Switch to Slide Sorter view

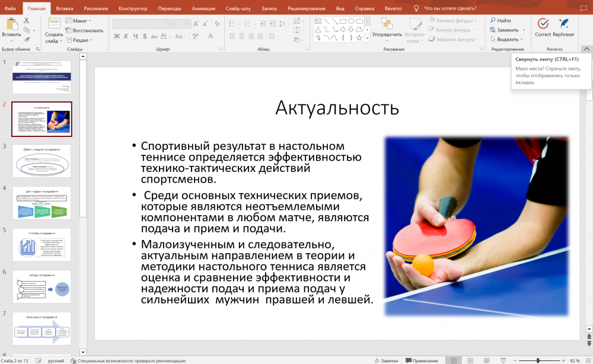[x=470, y=360]
